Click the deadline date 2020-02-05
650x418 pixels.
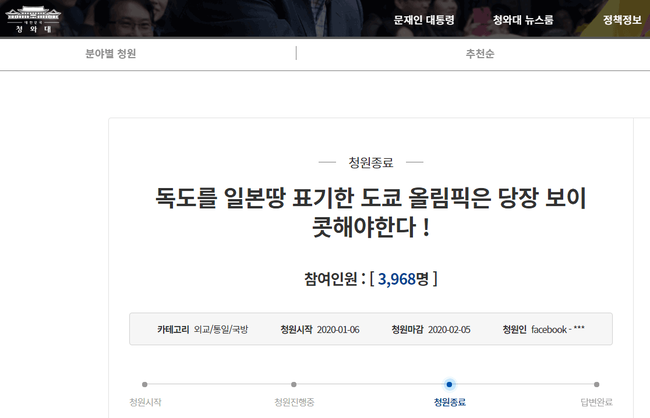[449, 329]
